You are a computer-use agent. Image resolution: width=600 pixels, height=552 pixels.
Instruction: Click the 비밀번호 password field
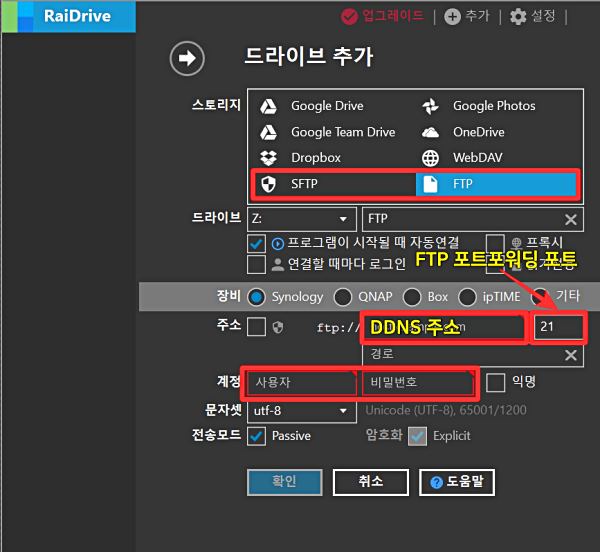(x=417, y=383)
